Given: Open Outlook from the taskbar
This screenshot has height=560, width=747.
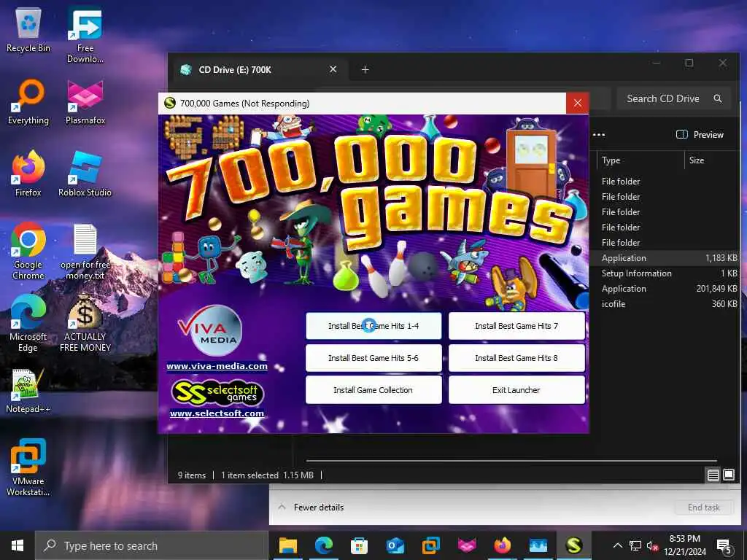Looking at the screenshot, I should click(x=395, y=545).
